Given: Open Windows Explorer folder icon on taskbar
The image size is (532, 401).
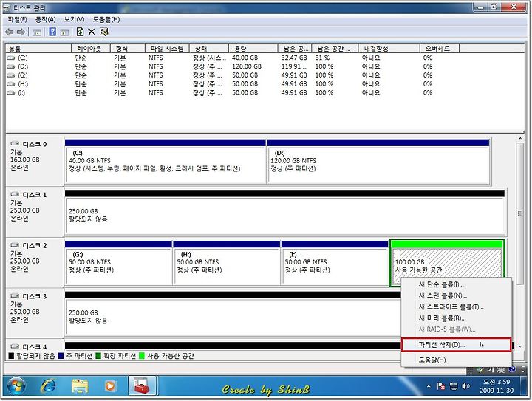Looking at the screenshot, I should (x=79, y=386).
